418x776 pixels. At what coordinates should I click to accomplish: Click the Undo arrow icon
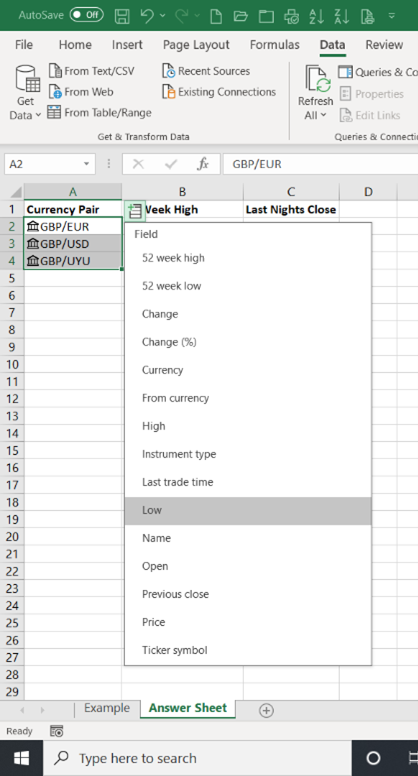tap(147, 16)
